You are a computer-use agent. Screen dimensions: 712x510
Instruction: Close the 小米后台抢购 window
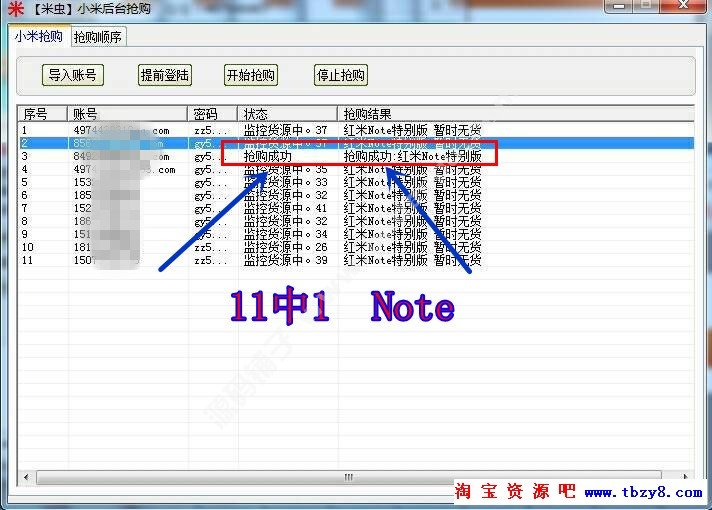683,5
